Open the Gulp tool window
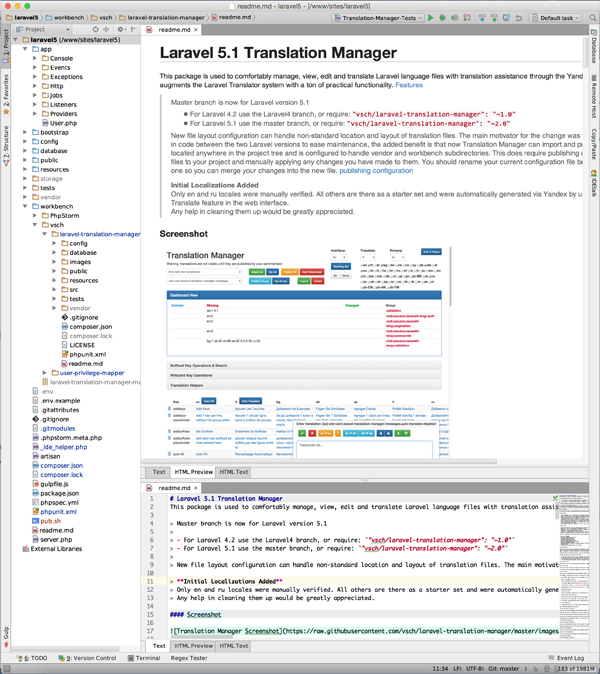 point(5,633)
